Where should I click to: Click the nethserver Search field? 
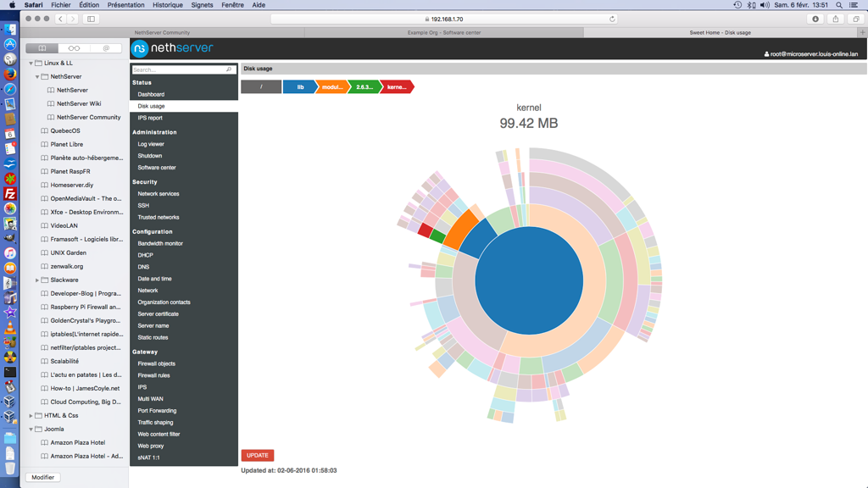184,69
